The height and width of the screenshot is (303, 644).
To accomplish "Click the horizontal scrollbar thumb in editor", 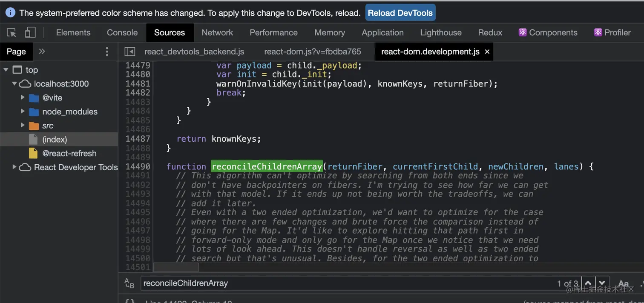I will click(176, 267).
